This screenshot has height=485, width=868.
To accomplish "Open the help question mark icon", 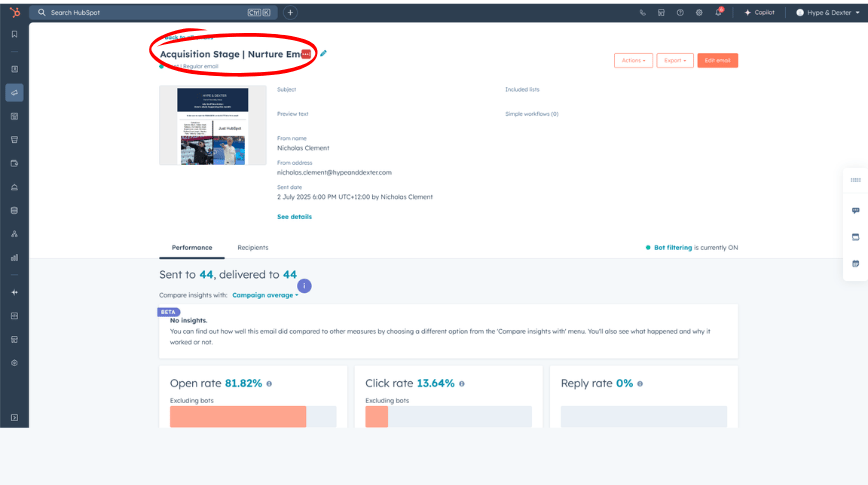I will (x=680, y=13).
